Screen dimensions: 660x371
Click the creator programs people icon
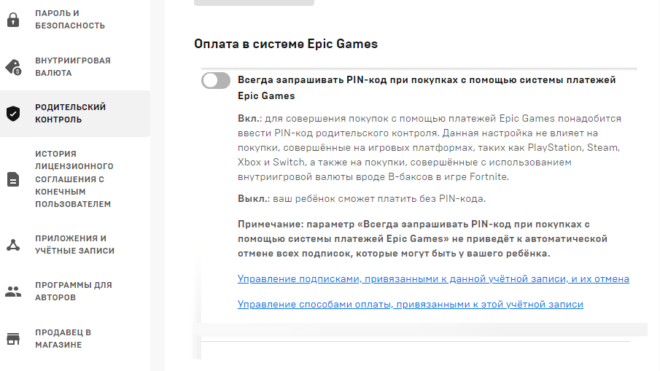[x=13, y=291]
